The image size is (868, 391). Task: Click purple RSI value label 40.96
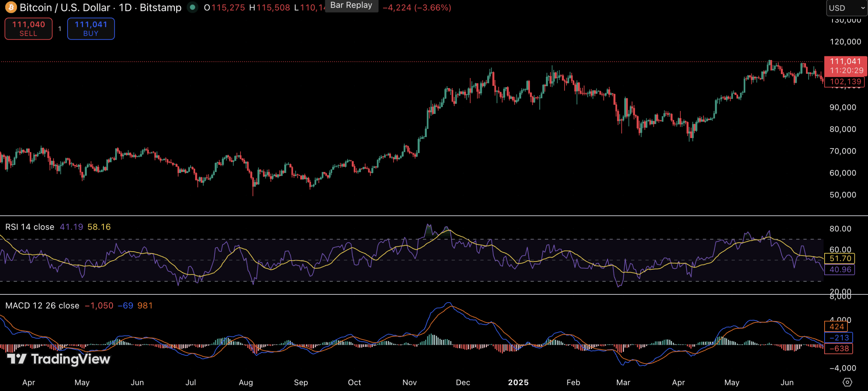[840, 270]
